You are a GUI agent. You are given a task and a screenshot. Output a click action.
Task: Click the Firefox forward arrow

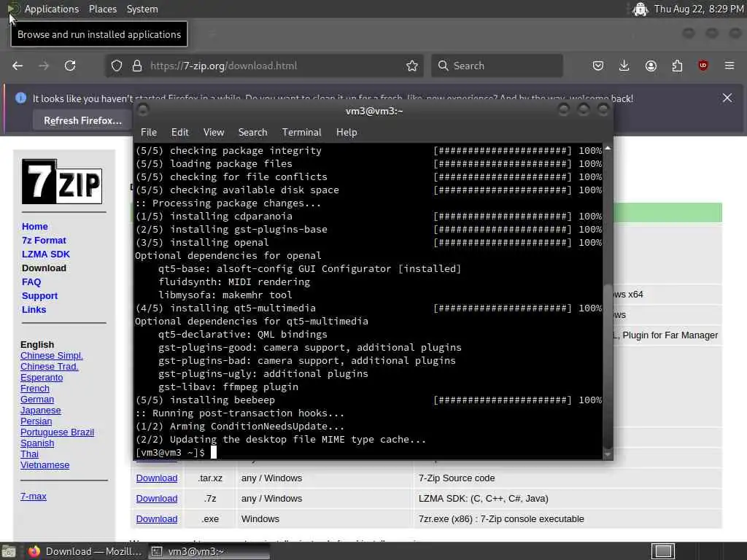pos(44,66)
